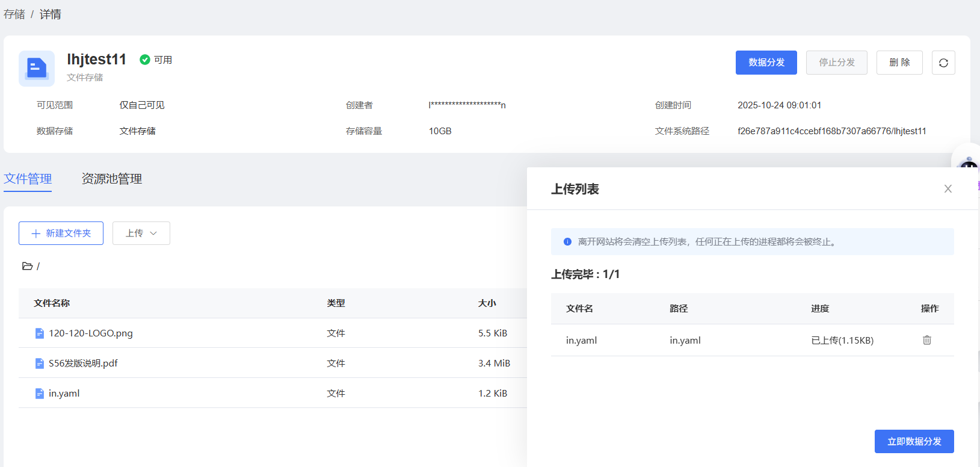Image resolution: width=980 pixels, height=467 pixels.
Task: Click the lhjtest11 file storage icon
Action: [37, 68]
